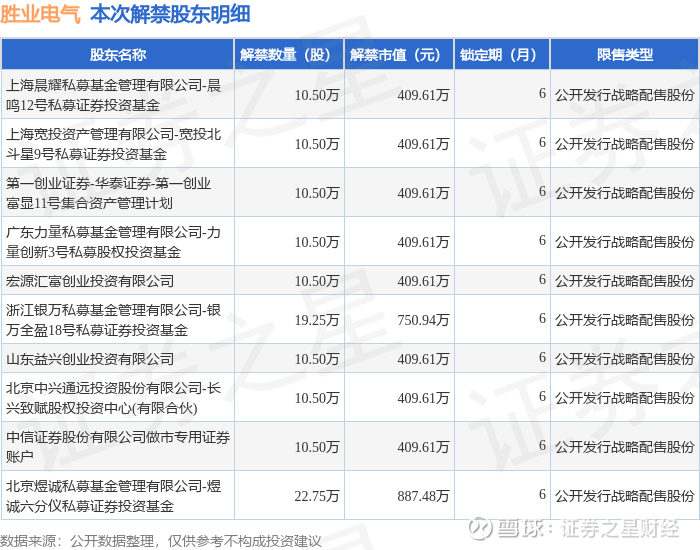Select the 解禁数量（股） column header
The image size is (700, 550).
pos(289,54)
